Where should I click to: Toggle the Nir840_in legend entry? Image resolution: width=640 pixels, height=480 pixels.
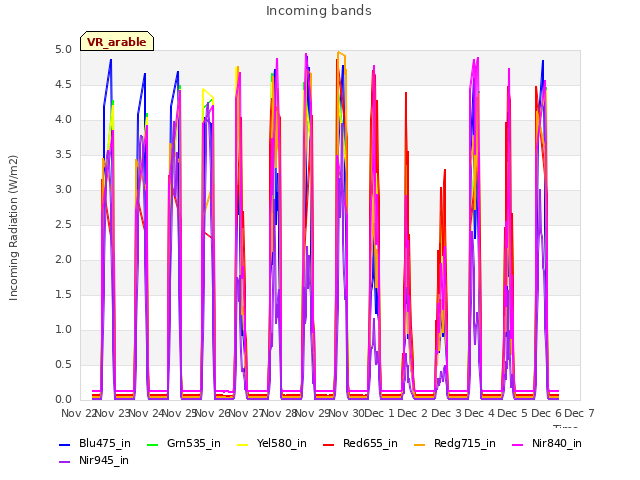click(547, 444)
